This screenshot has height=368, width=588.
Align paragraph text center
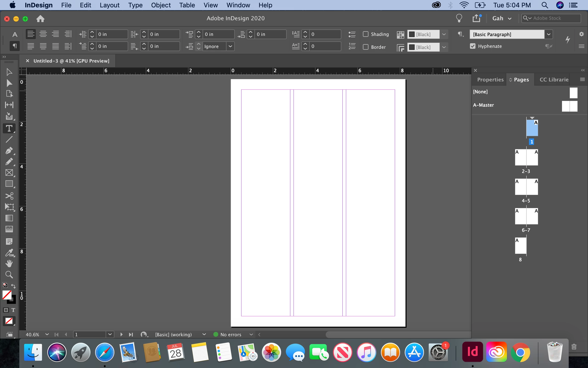click(43, 34)
